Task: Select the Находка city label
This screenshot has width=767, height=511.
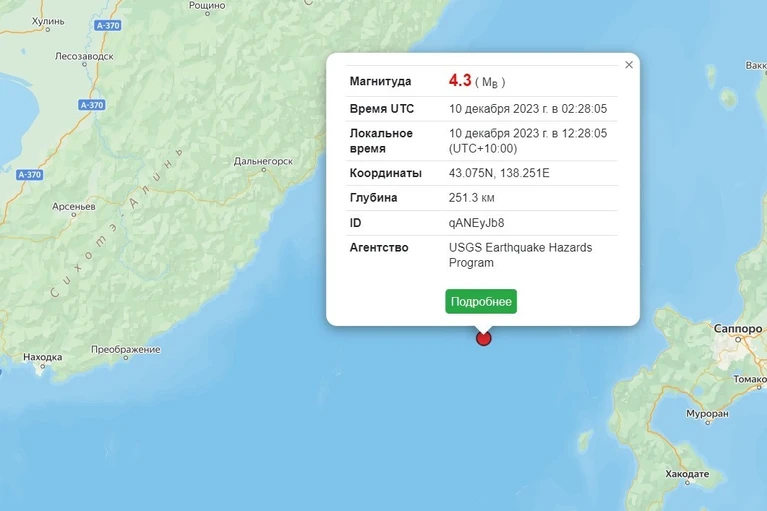Action: [x=43, y=357]
